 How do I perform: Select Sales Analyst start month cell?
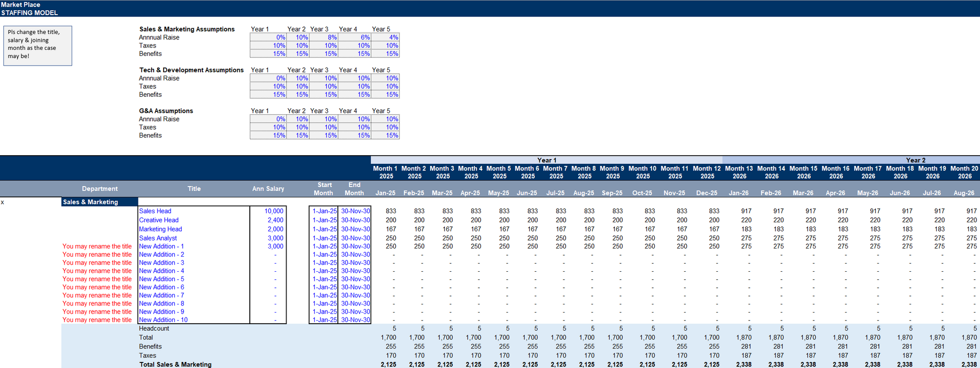click(x=323, y=238)
